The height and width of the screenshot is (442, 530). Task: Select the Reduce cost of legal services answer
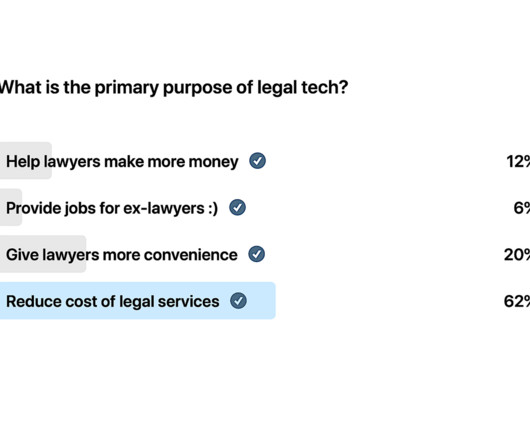[113, 301]
